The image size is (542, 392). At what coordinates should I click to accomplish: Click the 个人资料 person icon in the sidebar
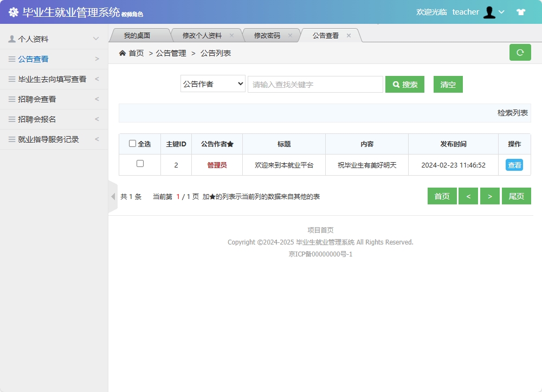click(11, 38)
